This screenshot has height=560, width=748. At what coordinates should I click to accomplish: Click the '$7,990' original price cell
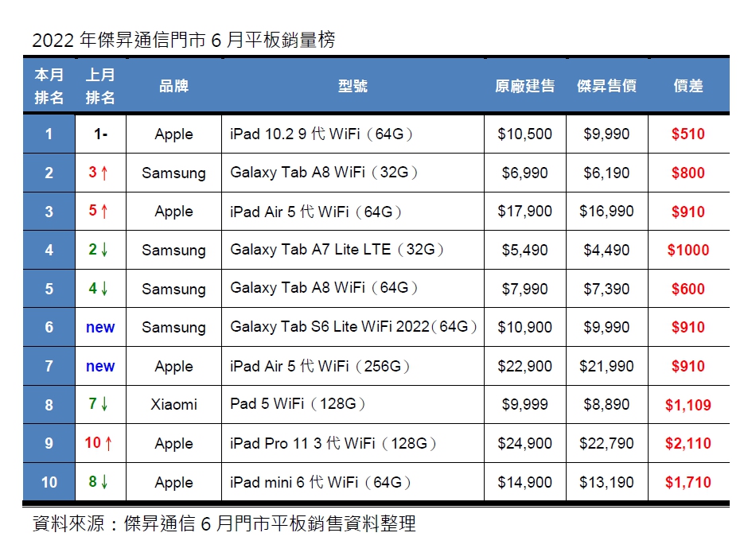click(524, 289)
